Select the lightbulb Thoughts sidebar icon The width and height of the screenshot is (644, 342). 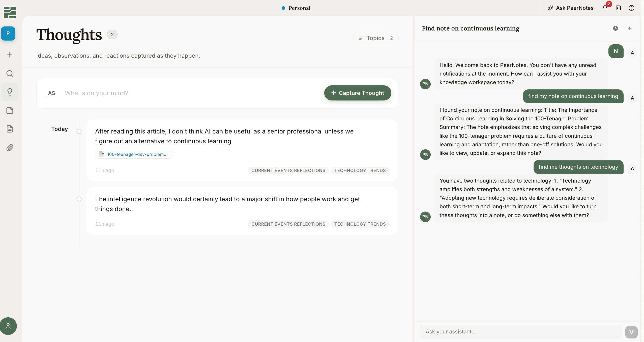tap(10, 92)
